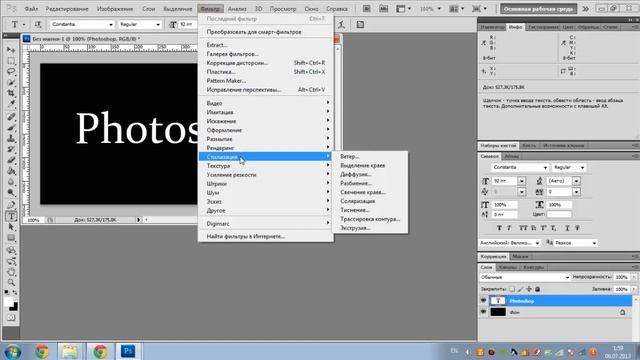Select the Hand tool
Image resolution: width=640 pixels, height=360 pixels.
[x=11, y=271]
